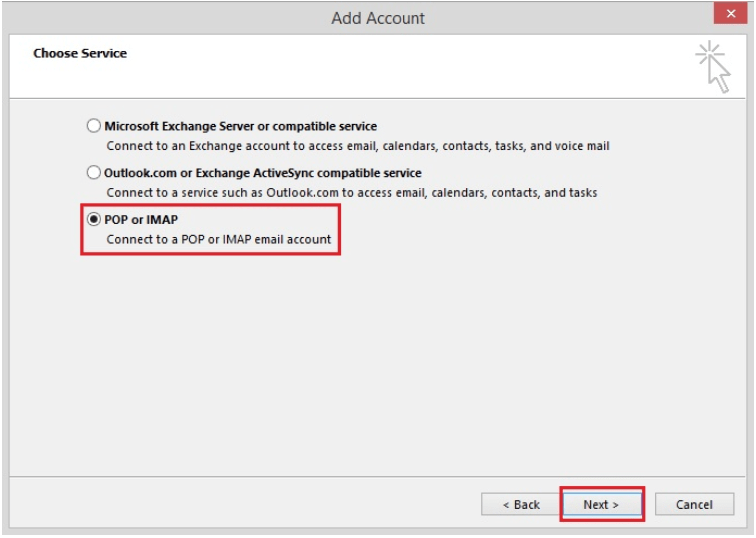
Task: Click the 'Choose Service' heading
Action: (x=80, y=53)
